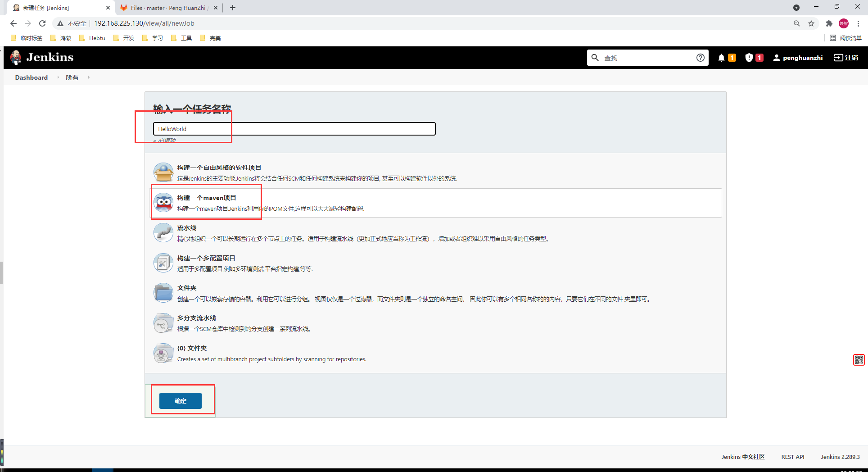Choose 构建一个自由风格的软件项目 title
This screenshot has width=868, height=472.
[x=219, y=168]
